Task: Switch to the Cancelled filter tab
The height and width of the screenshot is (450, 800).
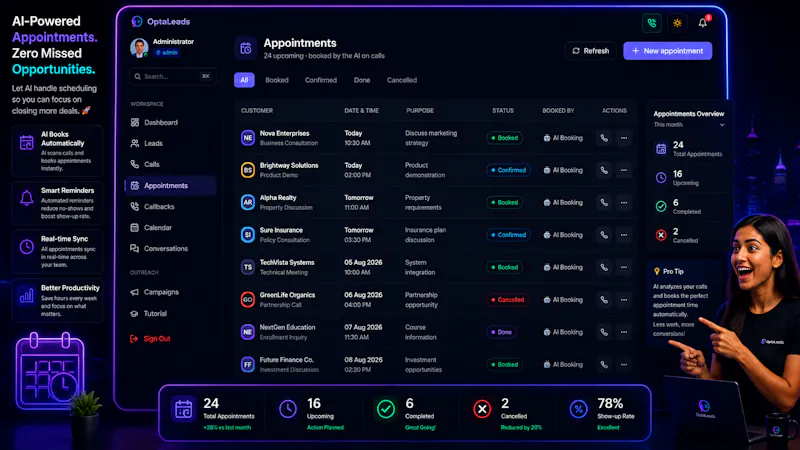Action: click(x=402, y=80)
